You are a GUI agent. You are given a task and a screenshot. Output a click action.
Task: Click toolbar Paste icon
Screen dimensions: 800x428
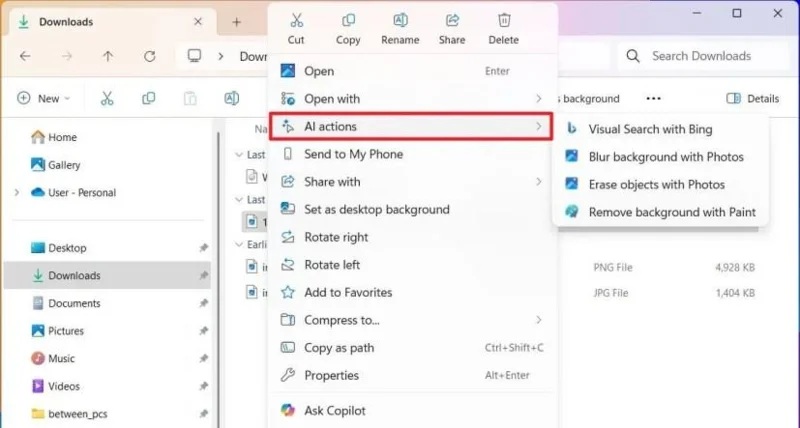click(190, 98)
